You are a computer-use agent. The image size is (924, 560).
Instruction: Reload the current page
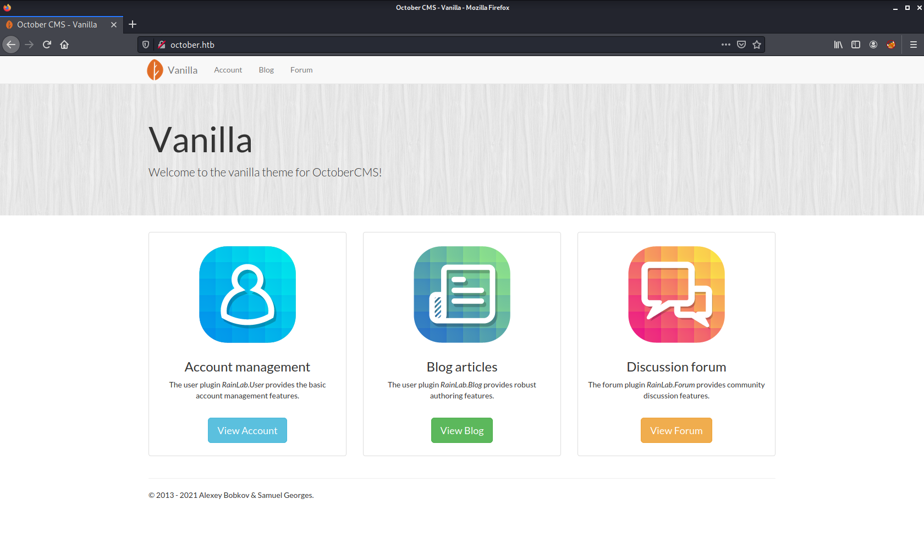[47, 45]
